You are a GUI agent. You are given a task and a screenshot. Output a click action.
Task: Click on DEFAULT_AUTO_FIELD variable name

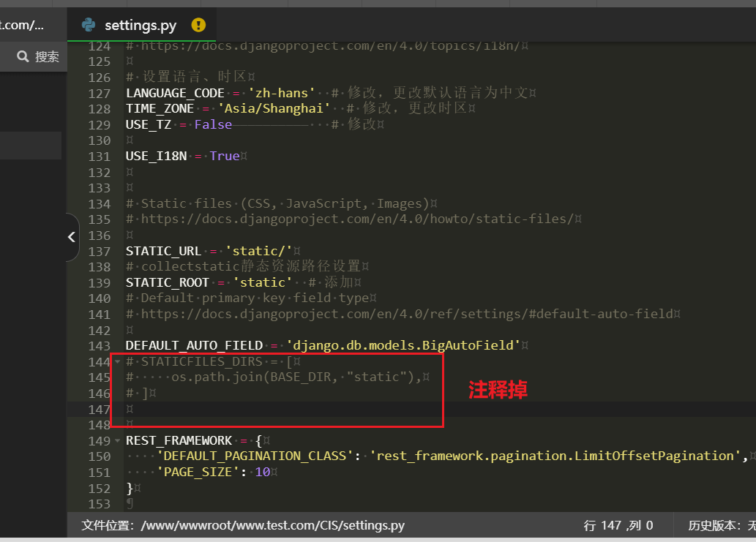(194, 345)
